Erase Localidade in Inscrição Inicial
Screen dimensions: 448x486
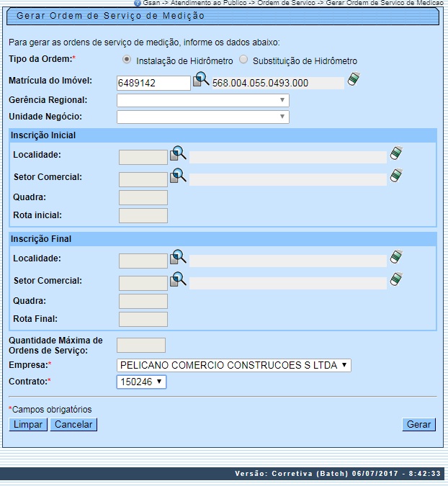point(396,153)
